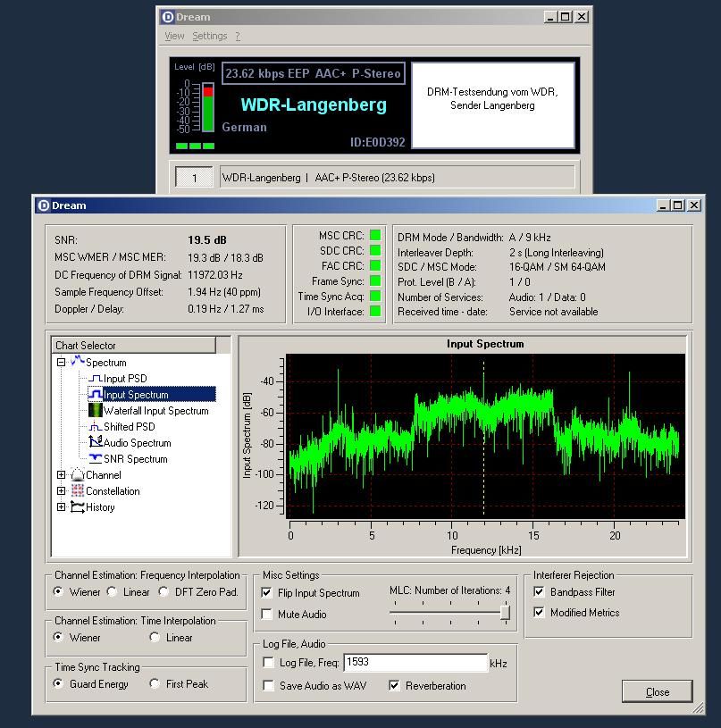Image resolution: width=721 pixels, height=728 pixels.
Task: Click the Frame Sync status indicator
Action: 375,280
